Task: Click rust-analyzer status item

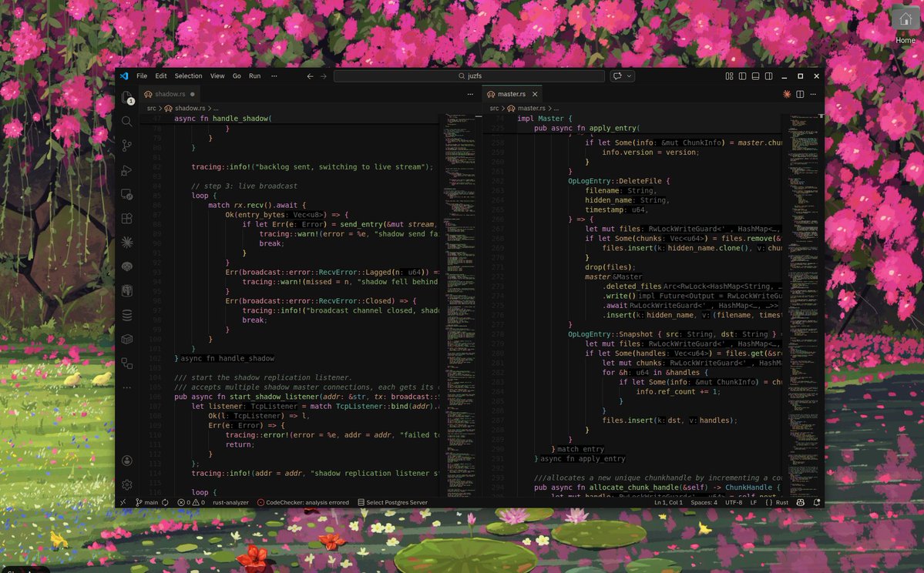Action: pos(230,502)
